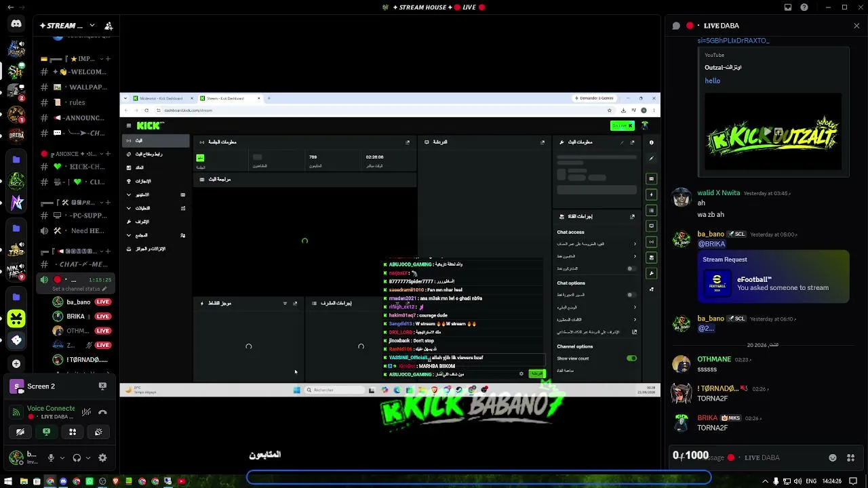Show threads in LIVE DABA chat
868x488 pixels.
coord(676,26)
